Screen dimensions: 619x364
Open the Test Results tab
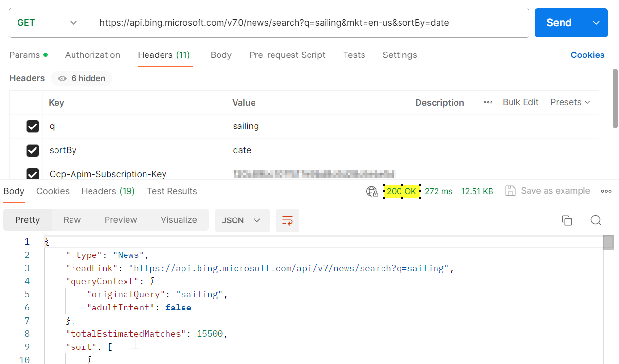tap(172, 191)
